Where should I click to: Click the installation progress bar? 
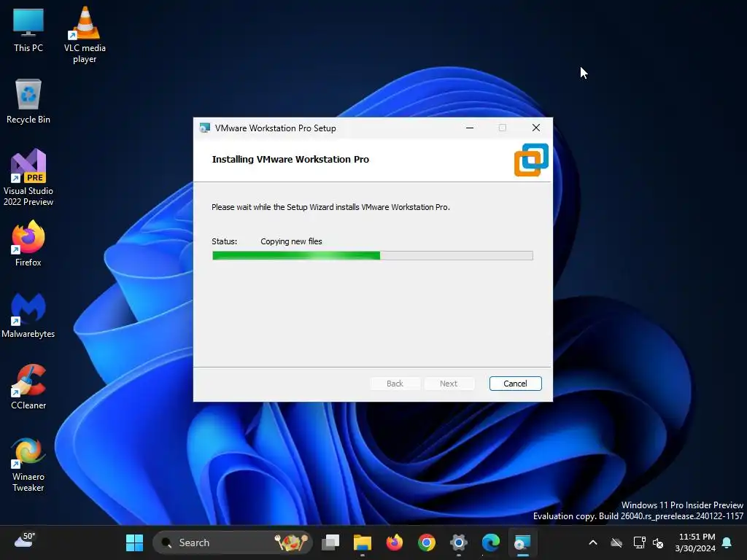373,256
